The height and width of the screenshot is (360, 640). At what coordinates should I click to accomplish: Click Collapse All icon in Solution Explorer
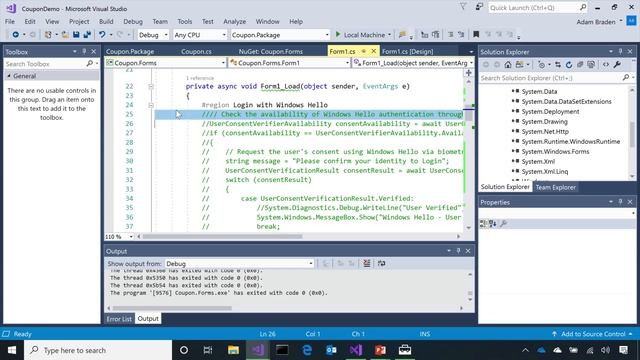coord(580,64)
